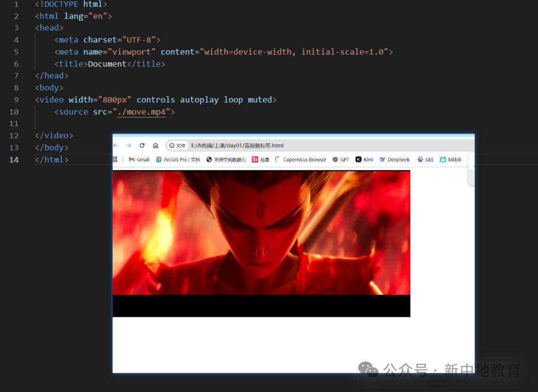Open the 易康 bookmark
Viewport: 538px width, 392px height.
(x=261, y=159)
